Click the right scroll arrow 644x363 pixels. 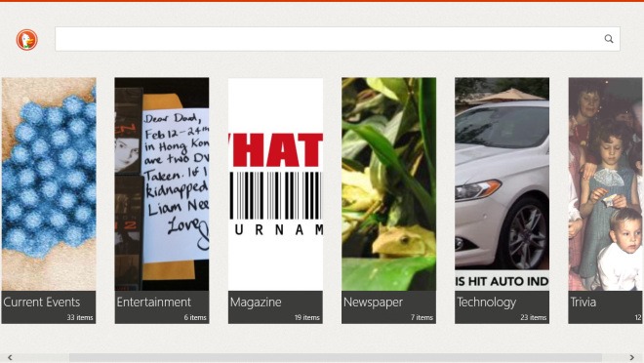[x=632, y=358]
